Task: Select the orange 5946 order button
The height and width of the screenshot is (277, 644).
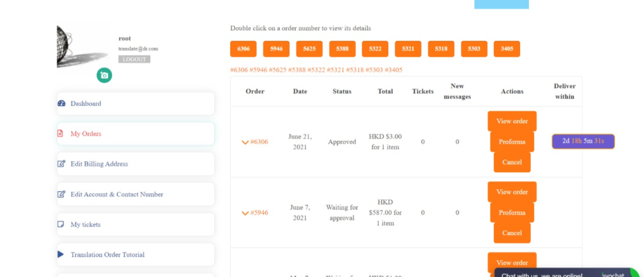Action: point(277,49)
